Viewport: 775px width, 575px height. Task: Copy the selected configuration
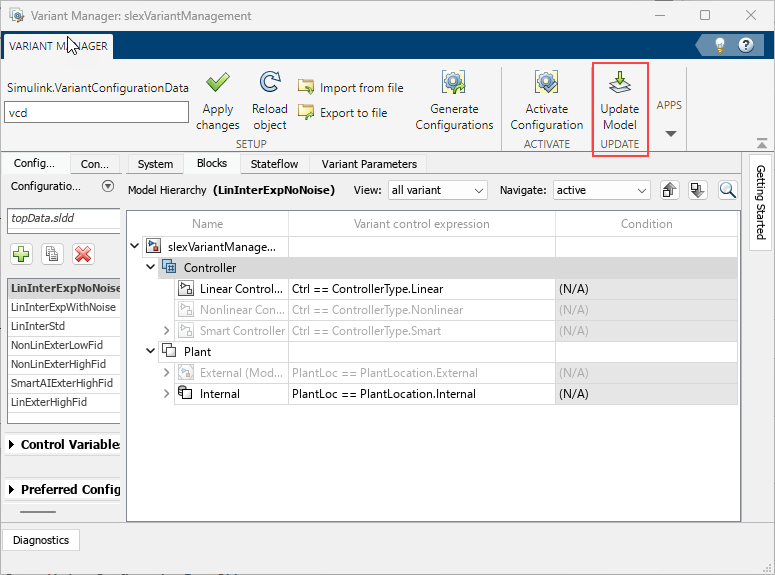pyautogui.click(x=52, y=254)
